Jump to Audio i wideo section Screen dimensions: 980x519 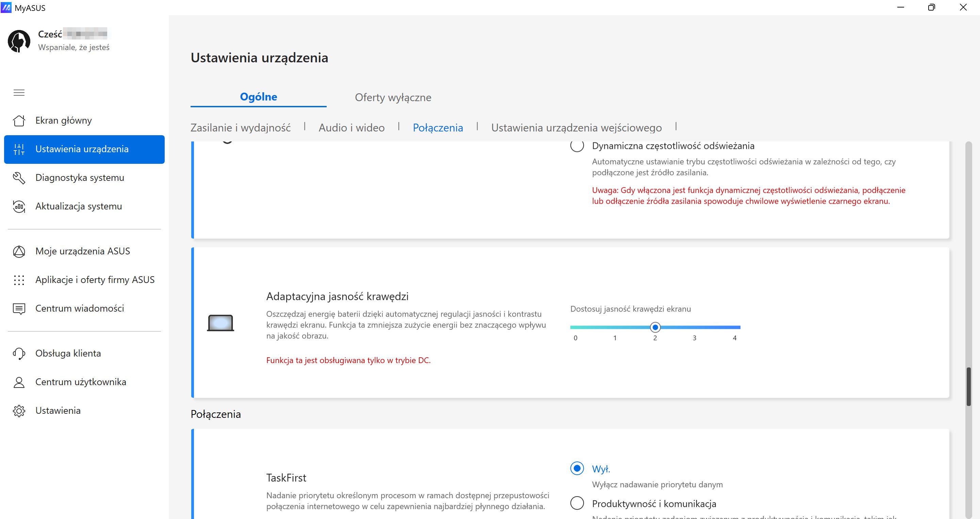[x=352, y=128]
